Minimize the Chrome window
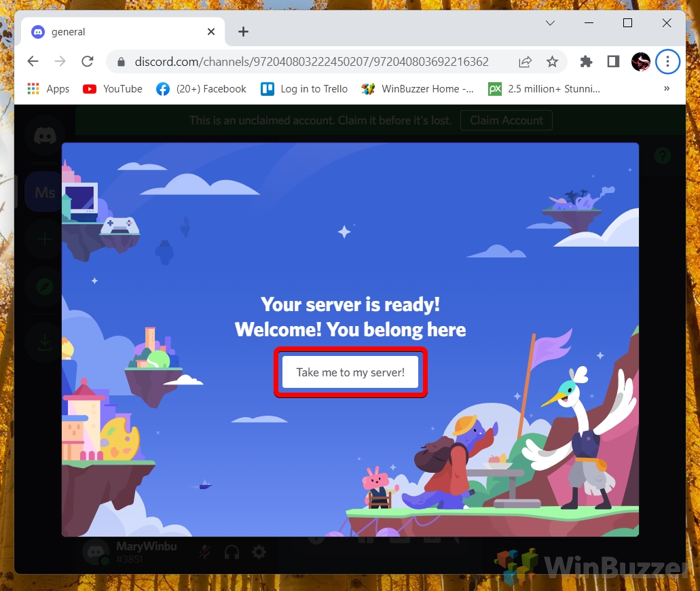Image resolution: width=700 pixels, height=591 pixels. (589, 23)
